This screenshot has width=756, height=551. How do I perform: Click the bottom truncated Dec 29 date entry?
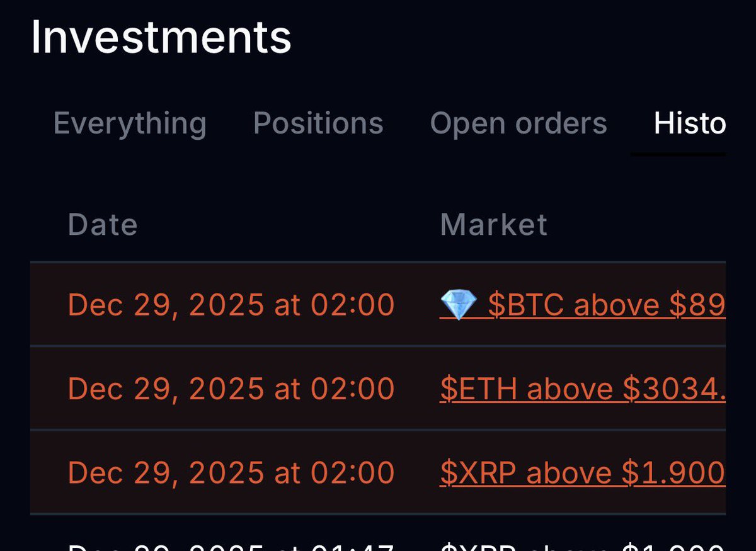tap(232, 543)
